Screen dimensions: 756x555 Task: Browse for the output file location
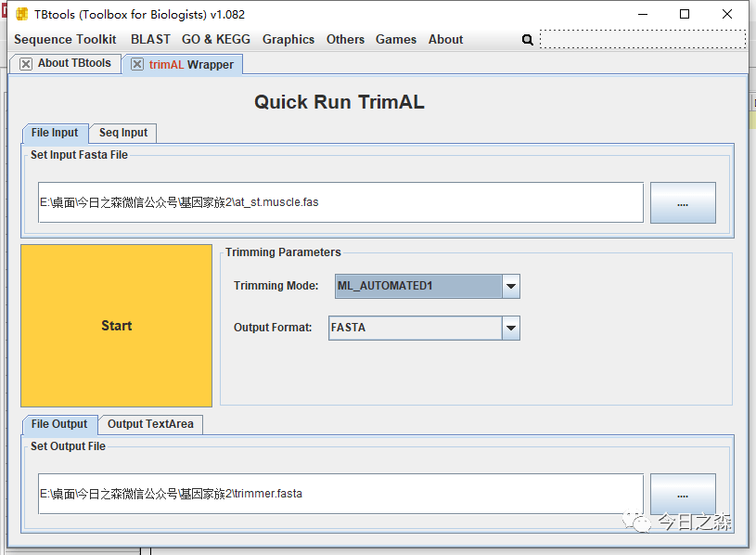pos(683,494)
